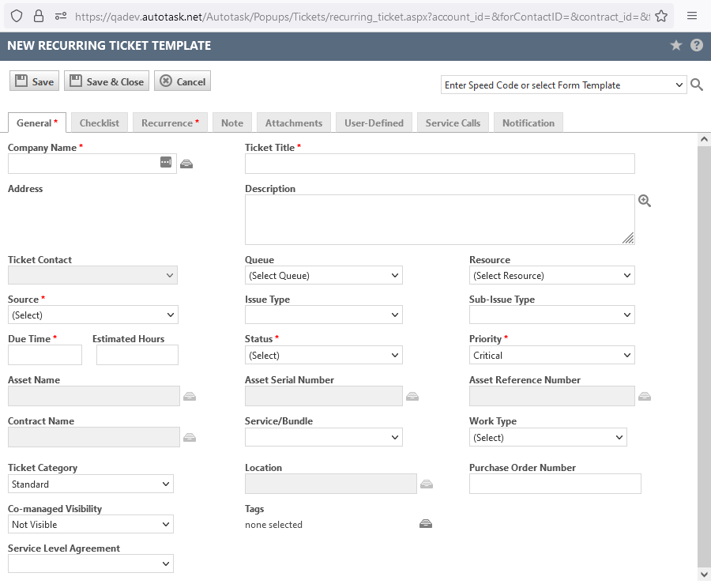Click inside the Description text area
Screen dimensions: 711x588
[440, 220]
